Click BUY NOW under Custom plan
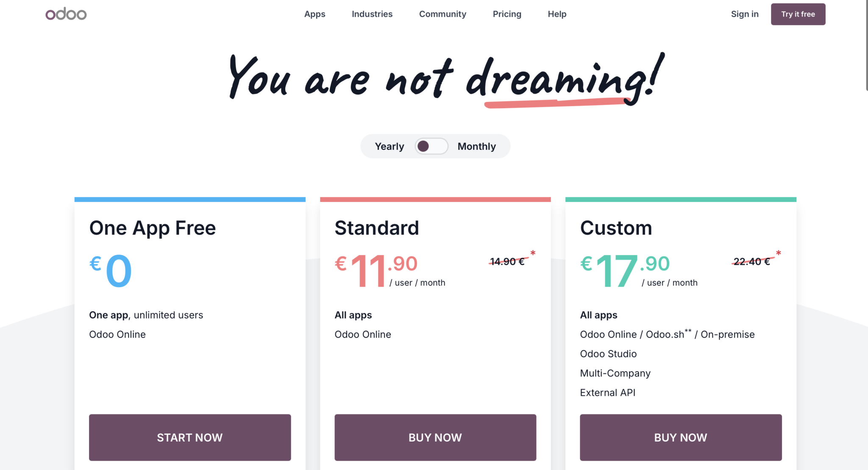The image size is (868, 470). (x=681, y=437)
